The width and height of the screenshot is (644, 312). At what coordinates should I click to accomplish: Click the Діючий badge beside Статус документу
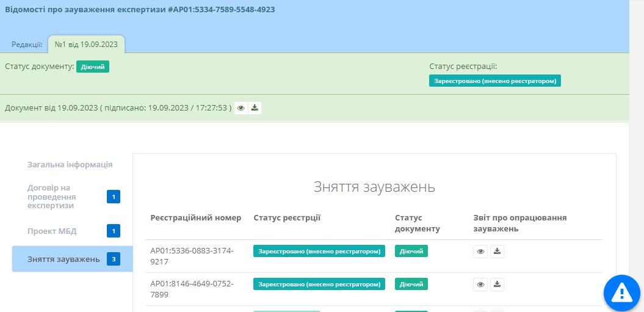(x=93, y=67)
